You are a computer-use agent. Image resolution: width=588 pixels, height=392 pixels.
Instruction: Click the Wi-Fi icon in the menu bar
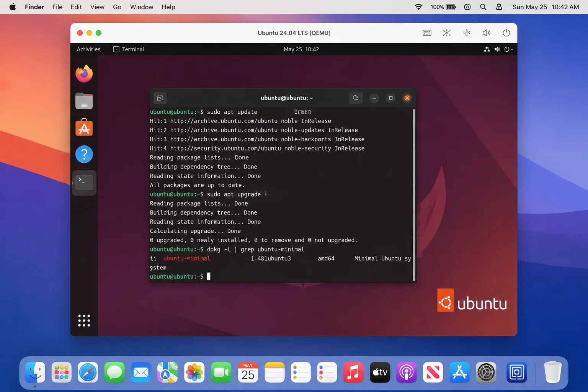[x=418, y=7]
